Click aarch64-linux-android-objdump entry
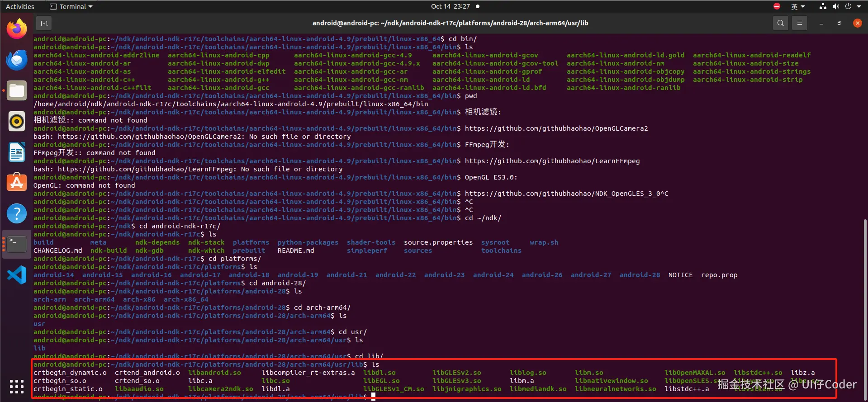Viewport: 868px width, 402px height. (626, 80)
